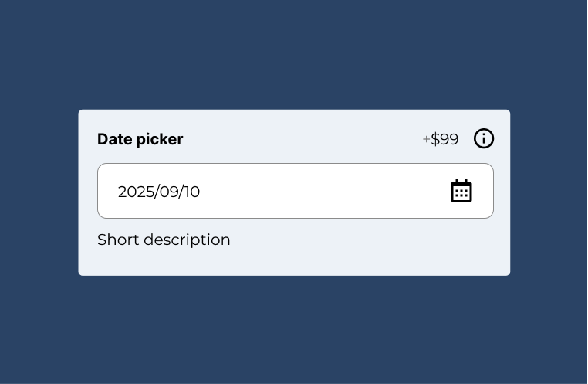This screenshot has height=384, width=588.
Task: Click the 2025/09/10 date value
Action: pos(159,192)
